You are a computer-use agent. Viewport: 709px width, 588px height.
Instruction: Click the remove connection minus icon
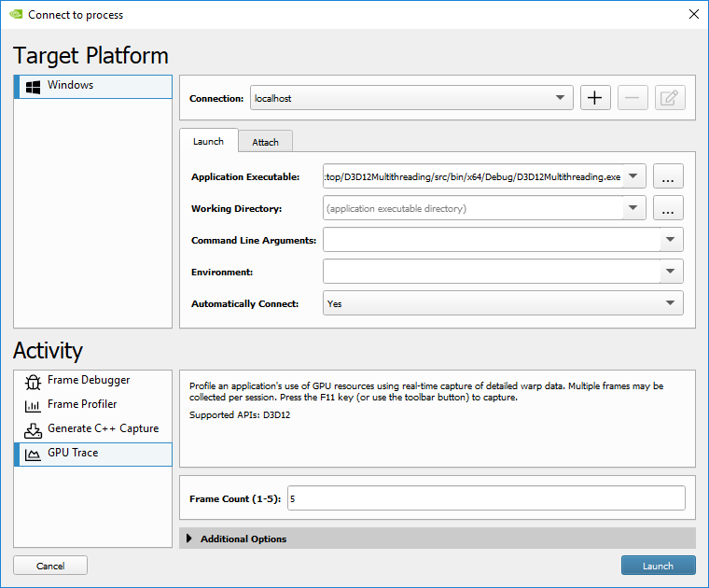point(633,98)
